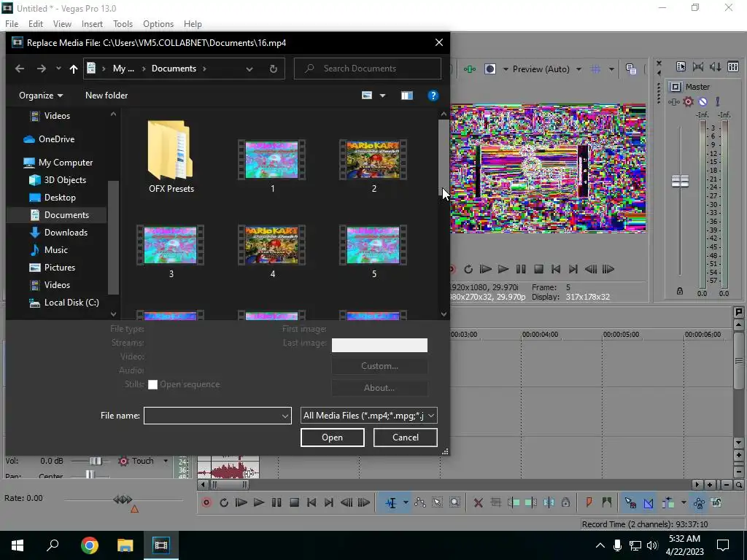The image size is (747, 560).
Task: Click the Overlays grid icon in preview toolbar
Action: [x=595, y=69]
